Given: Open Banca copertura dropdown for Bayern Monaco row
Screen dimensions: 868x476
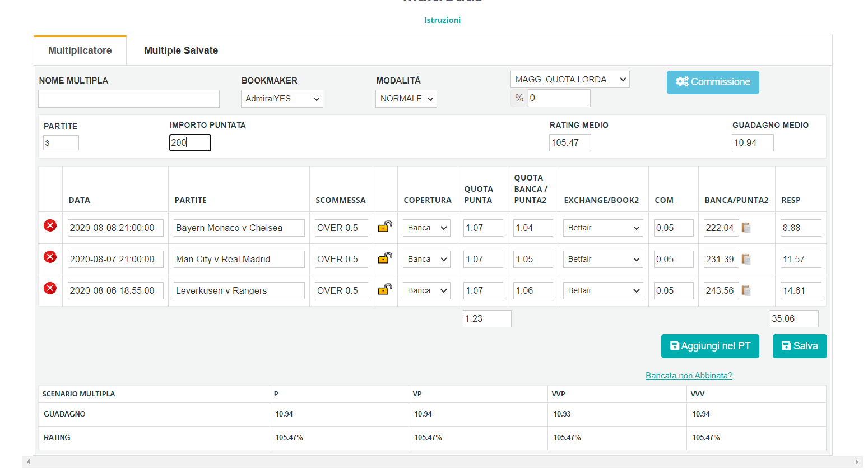Looking at the screenshot, I should tap(426, 228).
